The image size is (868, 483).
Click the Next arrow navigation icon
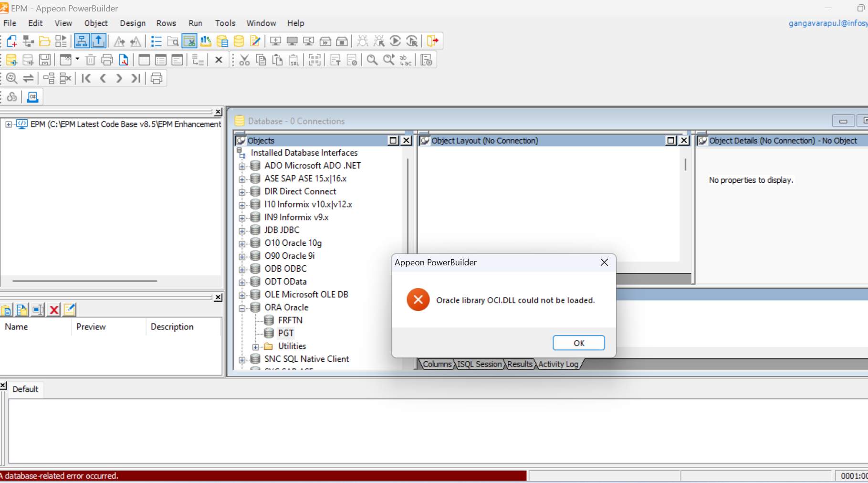point(119,79)
